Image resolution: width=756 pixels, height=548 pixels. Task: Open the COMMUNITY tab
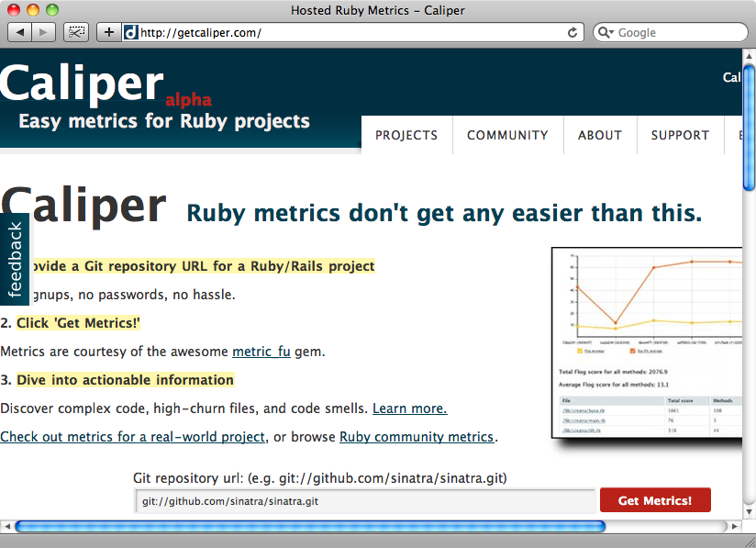coord(507,135)
